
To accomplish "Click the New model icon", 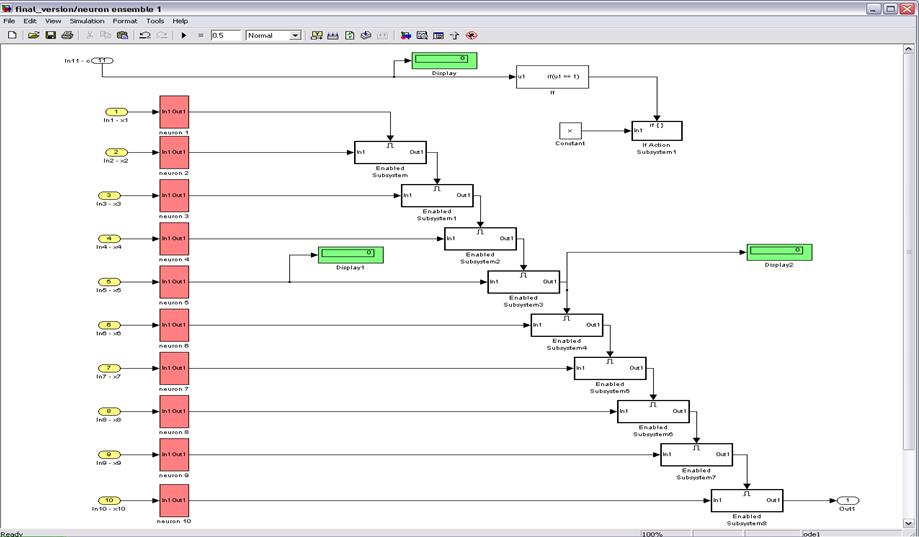I will [12, 35].
